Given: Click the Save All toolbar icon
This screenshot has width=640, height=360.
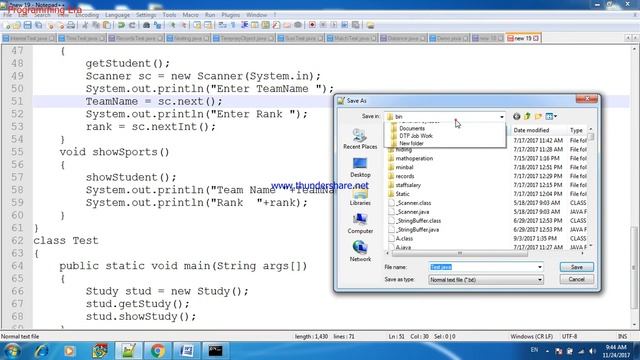Looking at the screenshot, I should click(38, 25).
